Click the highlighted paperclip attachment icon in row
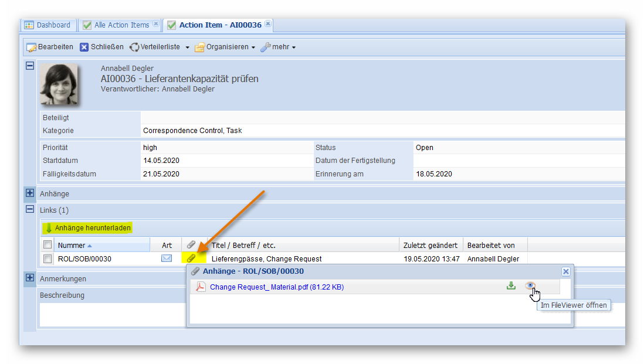 (x=191, y=258)
